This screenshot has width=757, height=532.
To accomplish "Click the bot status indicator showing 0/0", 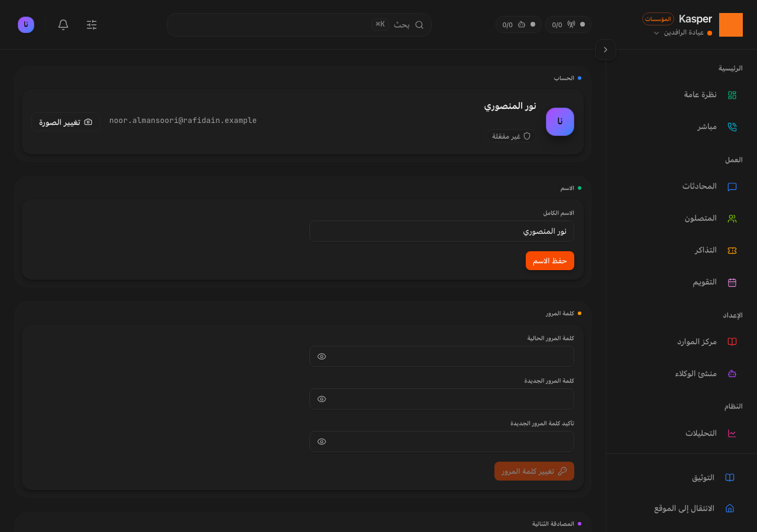I will click(519, 25).
